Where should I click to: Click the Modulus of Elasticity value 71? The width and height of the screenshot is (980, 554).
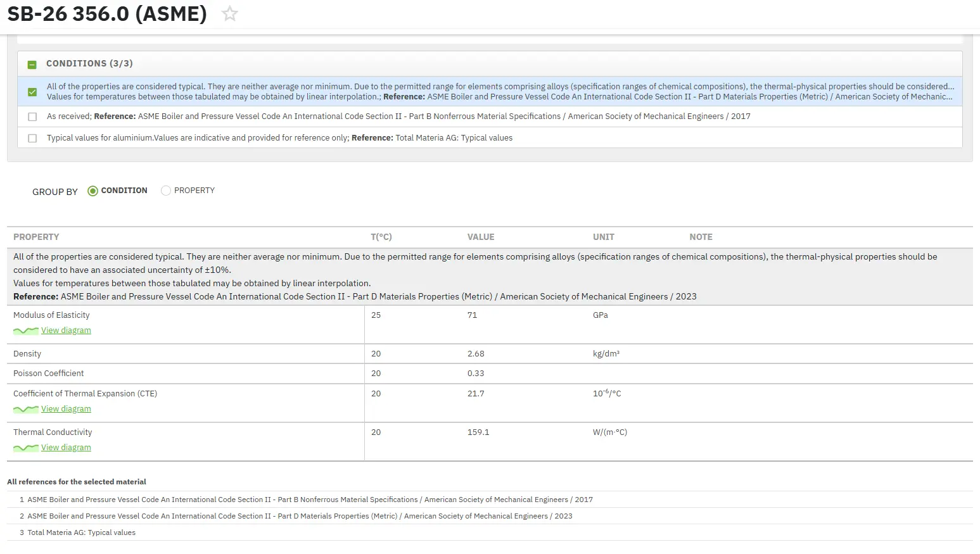(x=472, y=315)
